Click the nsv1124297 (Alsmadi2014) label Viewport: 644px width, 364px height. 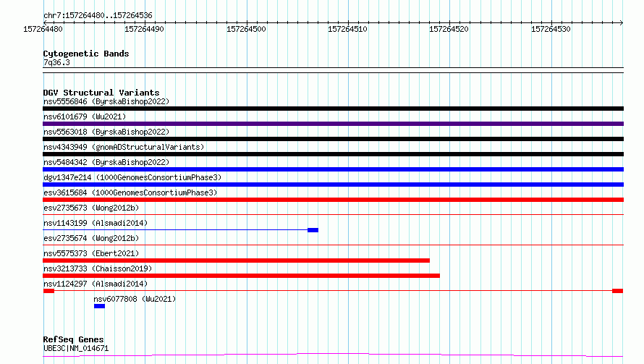(x=96, y=284)
